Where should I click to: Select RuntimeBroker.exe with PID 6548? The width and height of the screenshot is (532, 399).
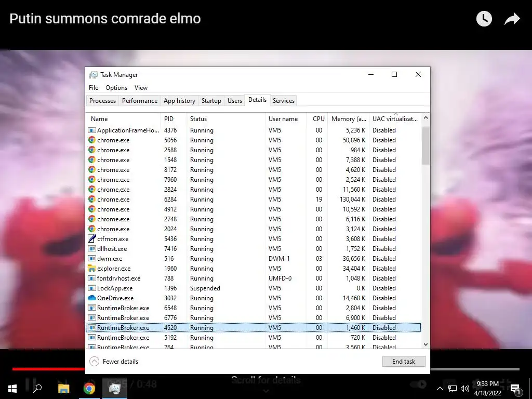pyautogui.click(x=254, y=308)
